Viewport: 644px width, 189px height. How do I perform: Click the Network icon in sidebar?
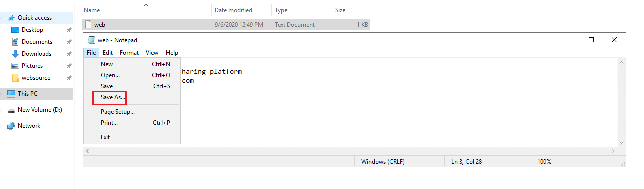tap(11, 126)
